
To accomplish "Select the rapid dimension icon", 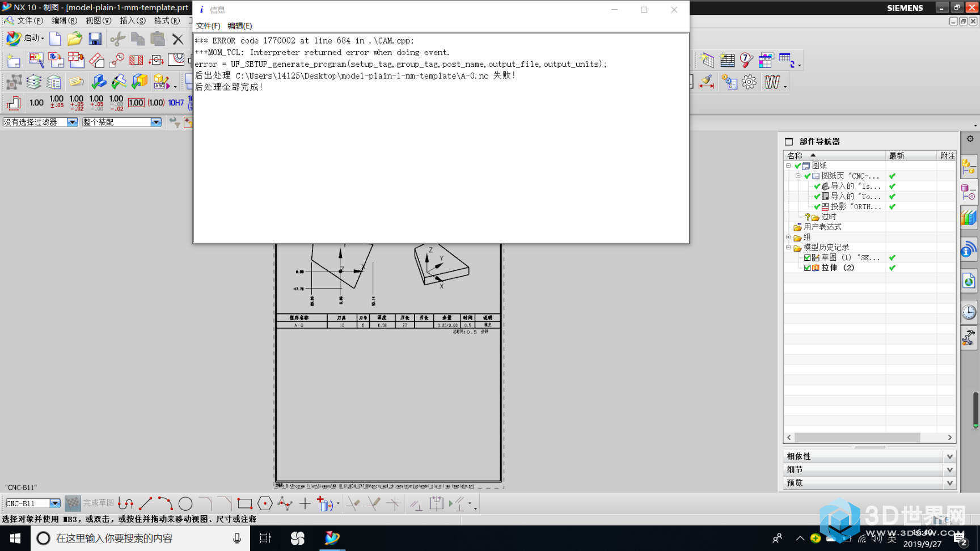I will [x=14, y=103].
